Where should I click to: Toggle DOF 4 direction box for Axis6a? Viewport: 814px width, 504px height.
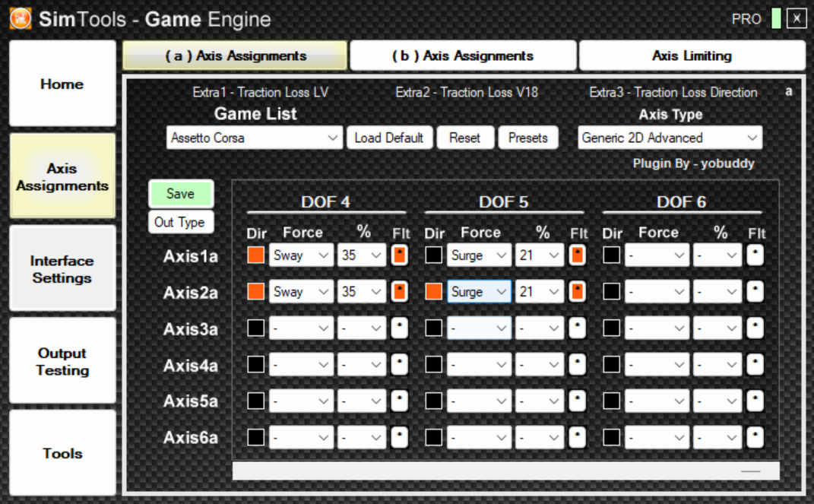(x=256, y=438)
